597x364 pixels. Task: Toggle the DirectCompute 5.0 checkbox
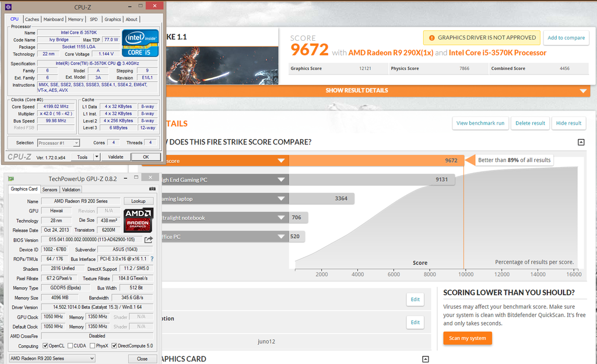pos(114,346)
